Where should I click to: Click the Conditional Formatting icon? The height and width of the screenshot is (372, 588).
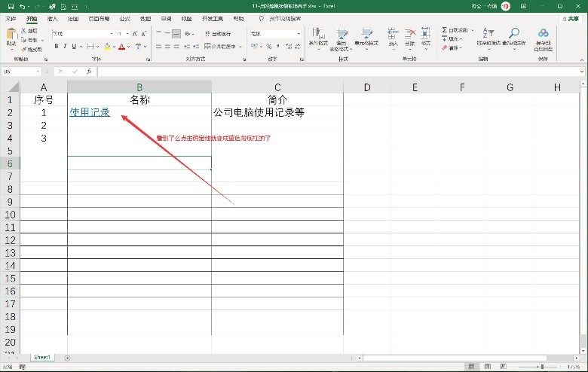coord(318,33)
